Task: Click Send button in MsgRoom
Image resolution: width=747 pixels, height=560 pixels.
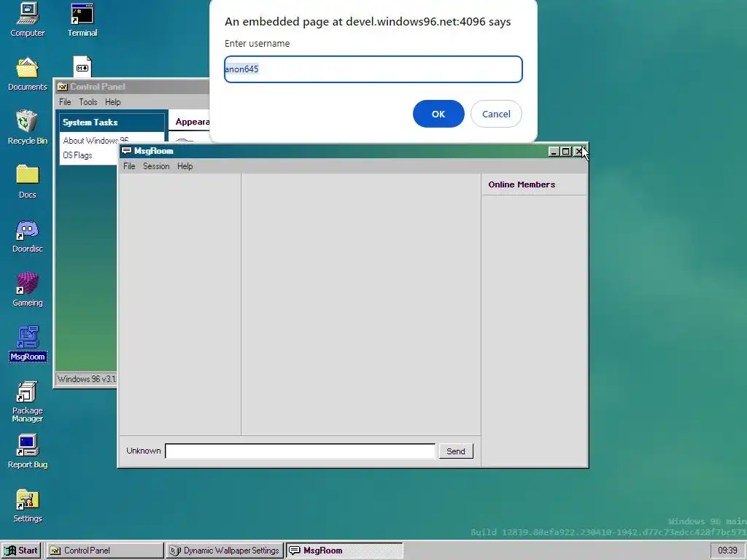Action: [455, 451]
